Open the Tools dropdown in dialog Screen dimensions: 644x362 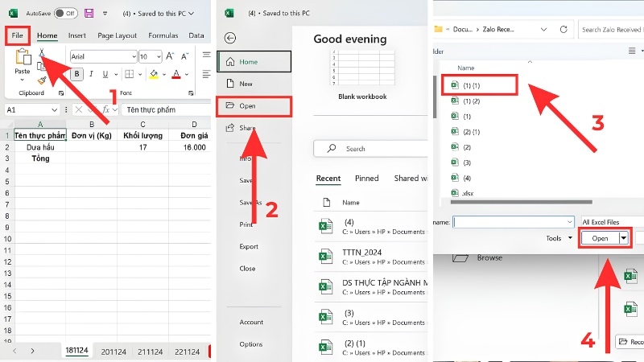click(x=559, y=238)
